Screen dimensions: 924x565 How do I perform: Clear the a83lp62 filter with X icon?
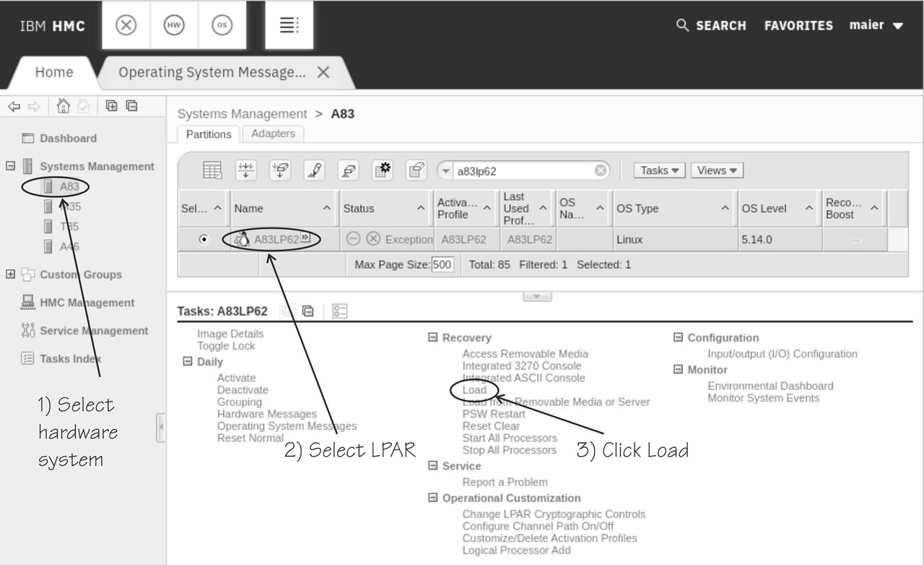[x=601, y=171]
